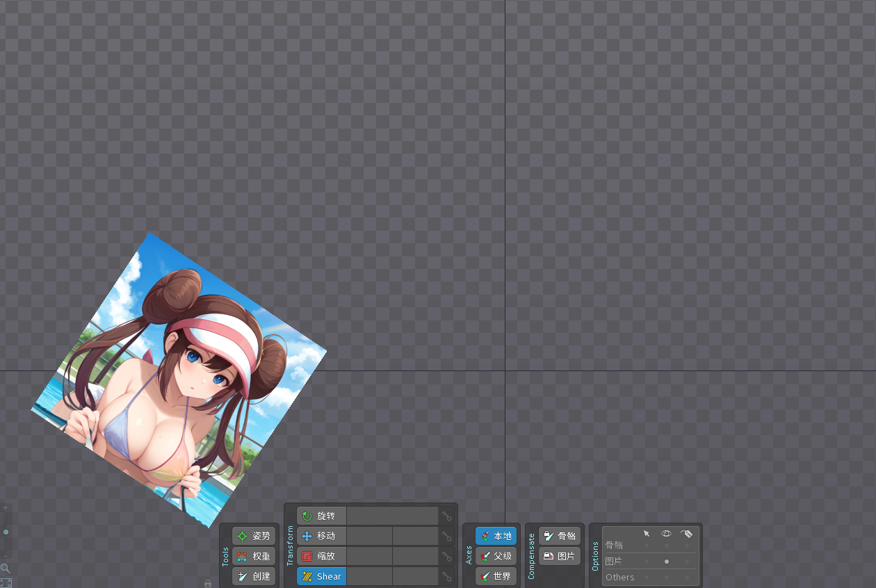Image resolution: width=876 pixels, height=588 pixels.
Task: Toggle 骨骼 (Bones) compensation
Action: point(560,536)
